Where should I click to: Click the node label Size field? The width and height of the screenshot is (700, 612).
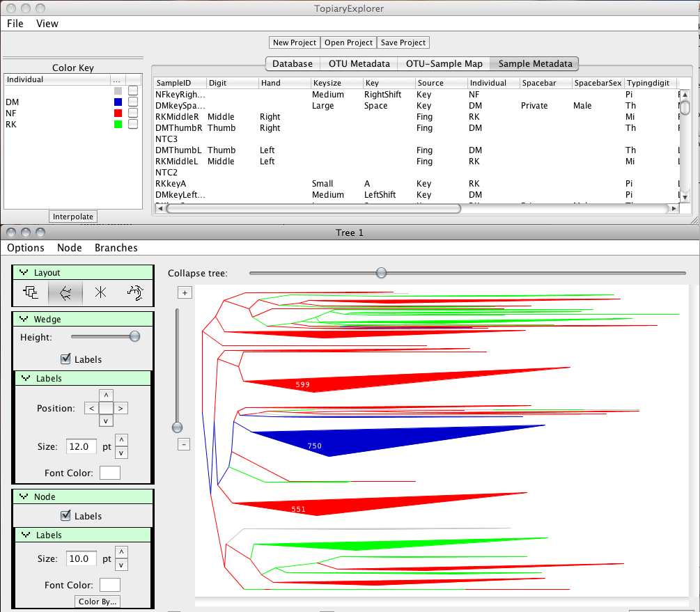[x=81, y=558]
